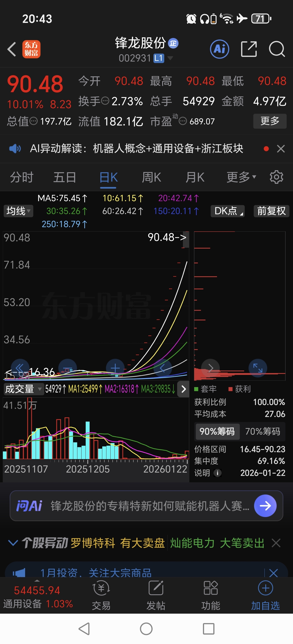Viewport: 293px width, 644px height.
Task: Open the 交易 trade icon
Action: [101, 595]
